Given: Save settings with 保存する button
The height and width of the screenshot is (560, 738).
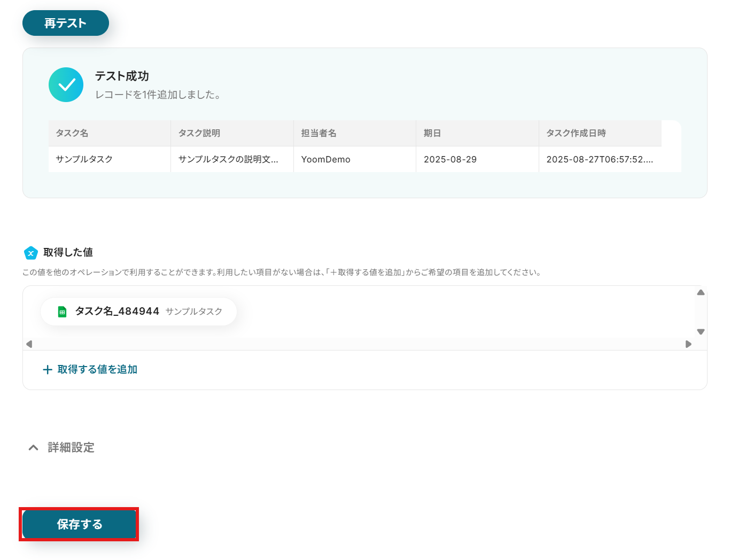Looking at the screenshot, I should 79,524.
